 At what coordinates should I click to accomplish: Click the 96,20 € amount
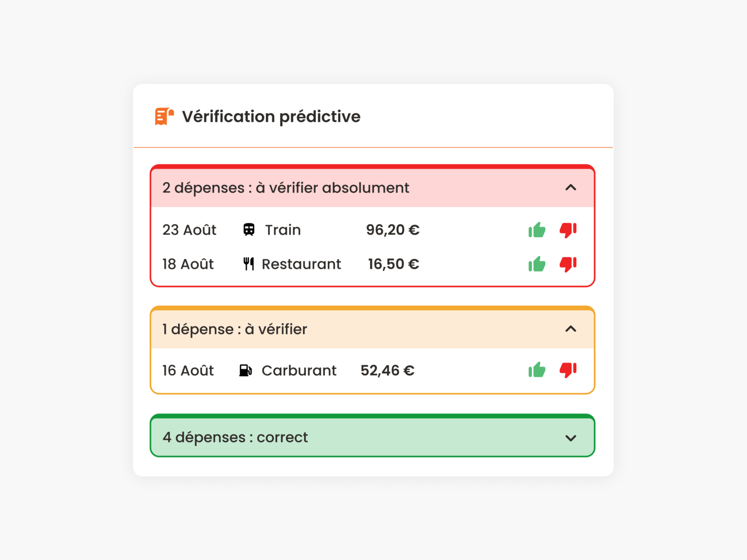392,230
